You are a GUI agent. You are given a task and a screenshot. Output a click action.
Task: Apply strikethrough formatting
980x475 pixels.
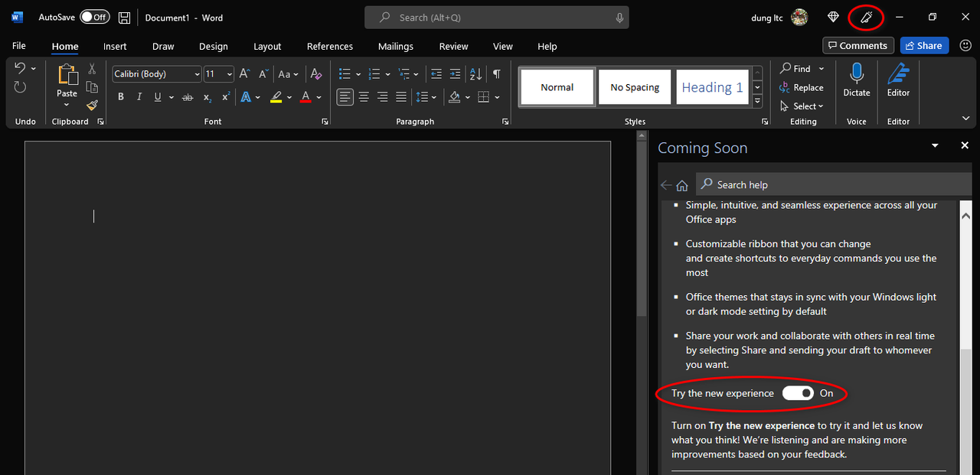188,97
